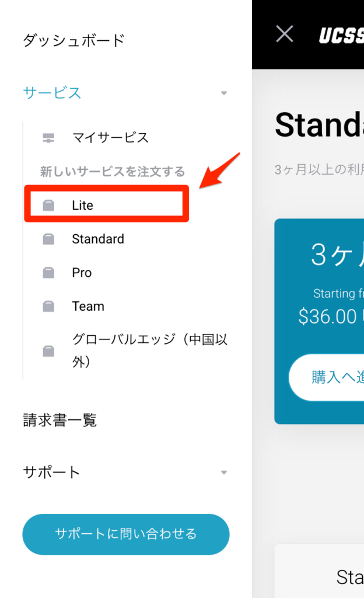Select the Lite plan
The image size is (364, 598).
(83, 205)
